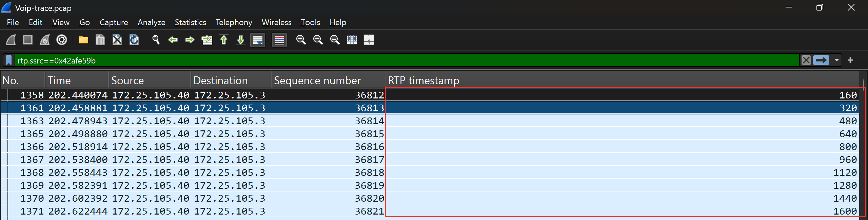Toggle packet list colorization
The image size is (868, 220).
(x=279, y=40)
